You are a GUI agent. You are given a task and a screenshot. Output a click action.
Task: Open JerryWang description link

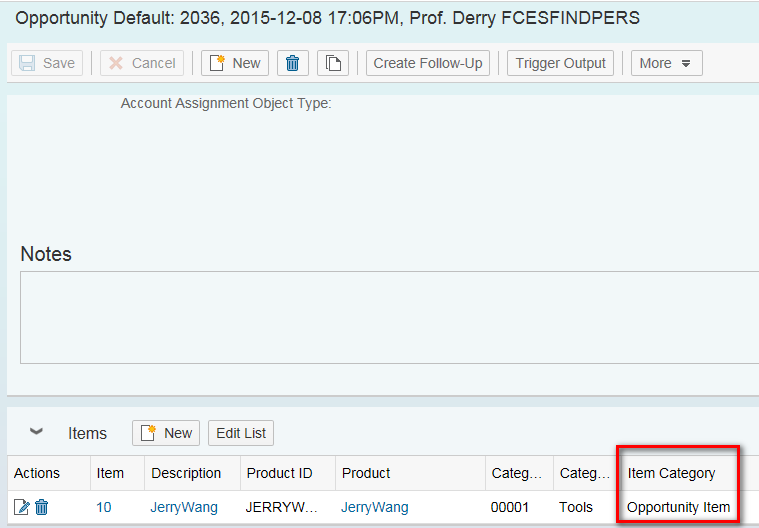click(184, 507)
